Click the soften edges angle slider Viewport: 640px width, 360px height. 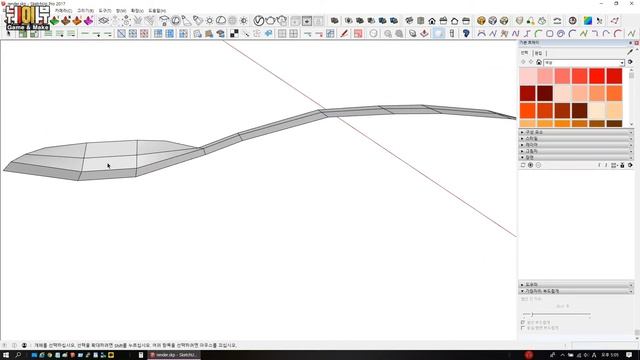[556, 314]
